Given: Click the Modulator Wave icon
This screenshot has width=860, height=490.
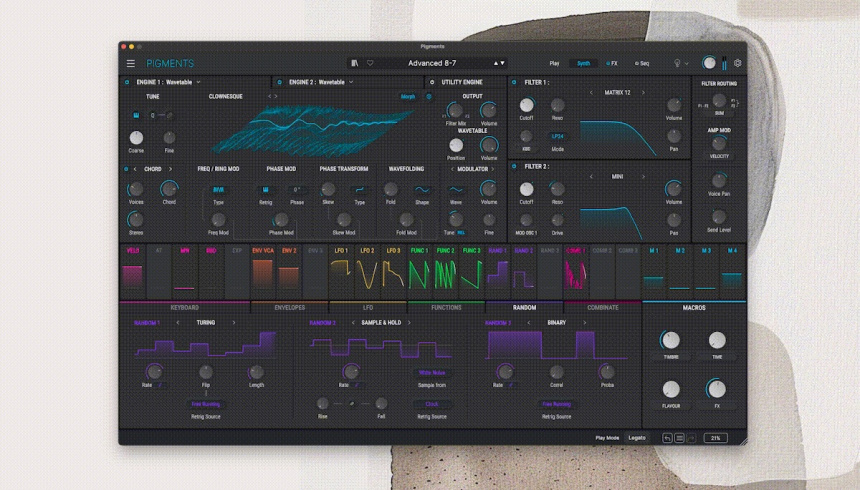Looking at the screenshot, I should click(456, 190).
